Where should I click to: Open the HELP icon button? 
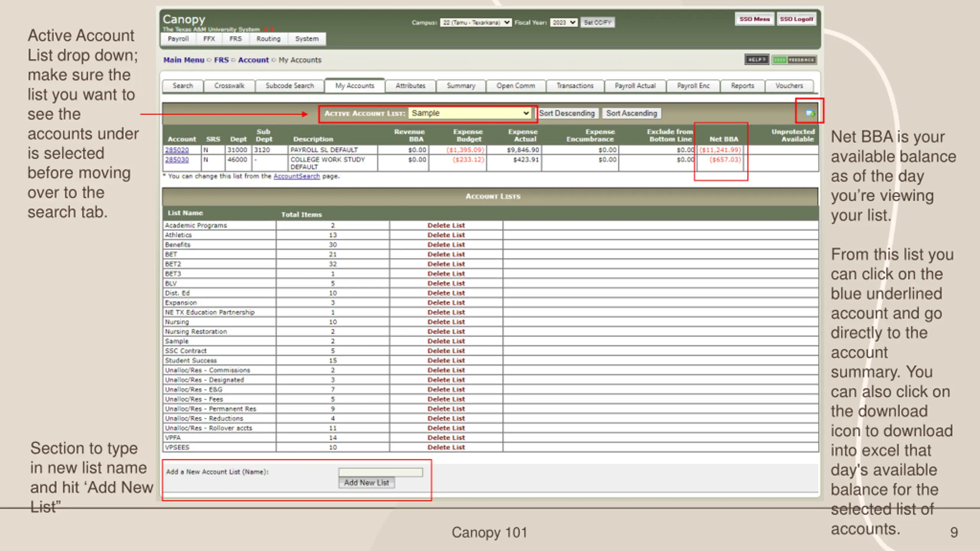coord(757,60)
